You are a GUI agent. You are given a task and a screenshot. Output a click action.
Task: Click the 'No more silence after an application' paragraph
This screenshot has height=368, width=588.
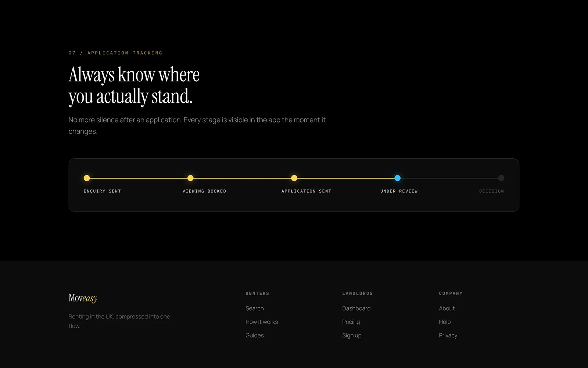coord(197,125)
